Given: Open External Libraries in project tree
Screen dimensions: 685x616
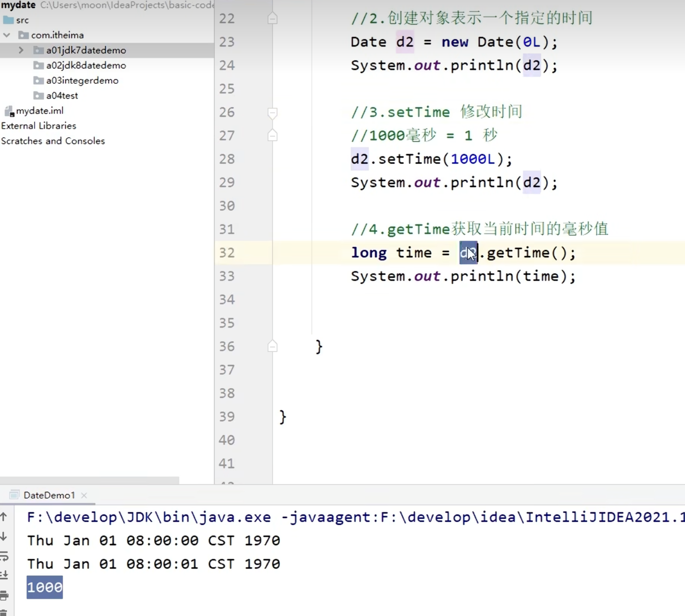Looking at the screenshot, I should click(x=39, y=126).
